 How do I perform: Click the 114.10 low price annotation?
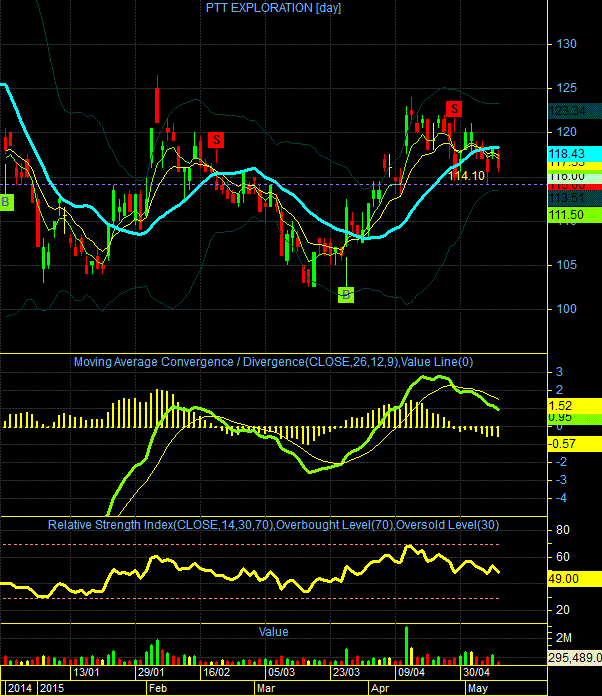coord(466,176)
